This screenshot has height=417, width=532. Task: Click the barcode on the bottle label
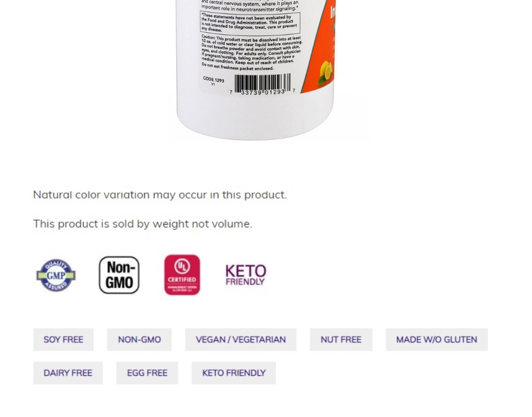(262, 84)
